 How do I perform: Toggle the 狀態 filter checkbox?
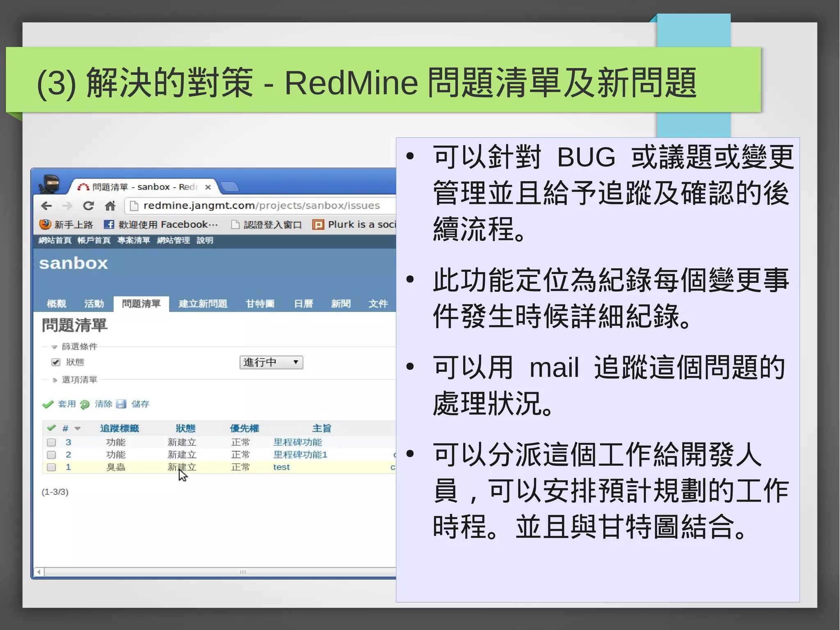56,362
